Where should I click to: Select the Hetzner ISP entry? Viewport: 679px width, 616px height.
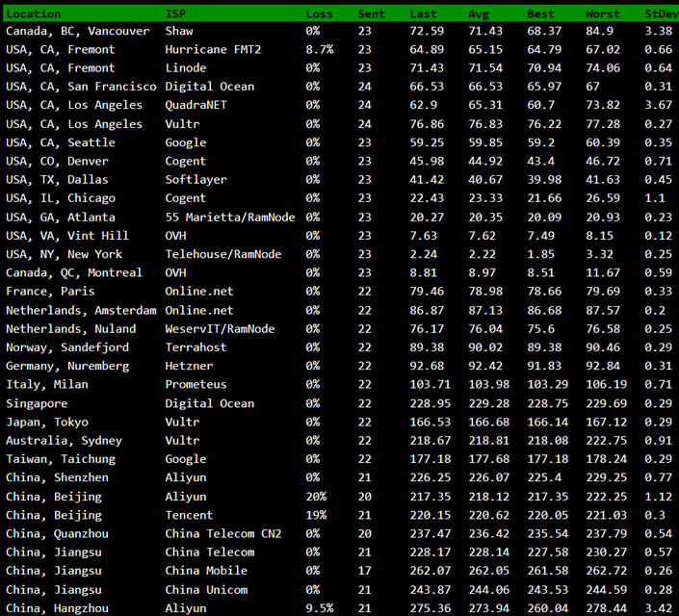click(x=189, y=366)
